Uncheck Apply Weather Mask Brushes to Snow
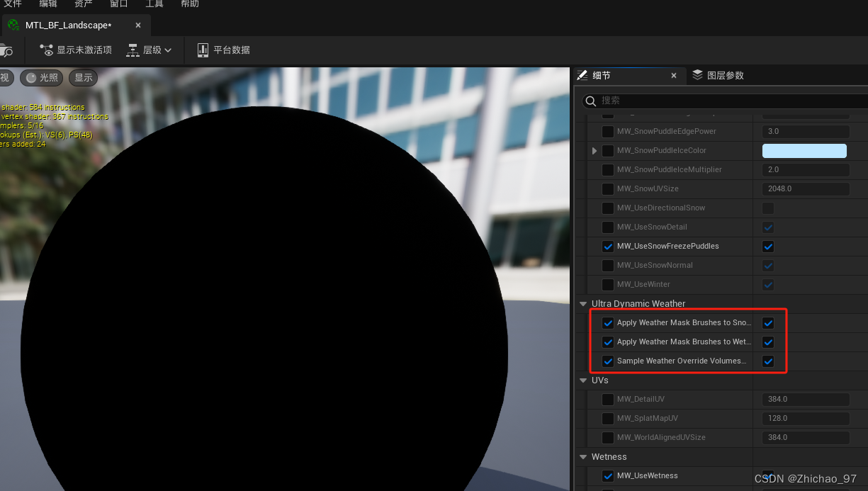 (767, 322)
